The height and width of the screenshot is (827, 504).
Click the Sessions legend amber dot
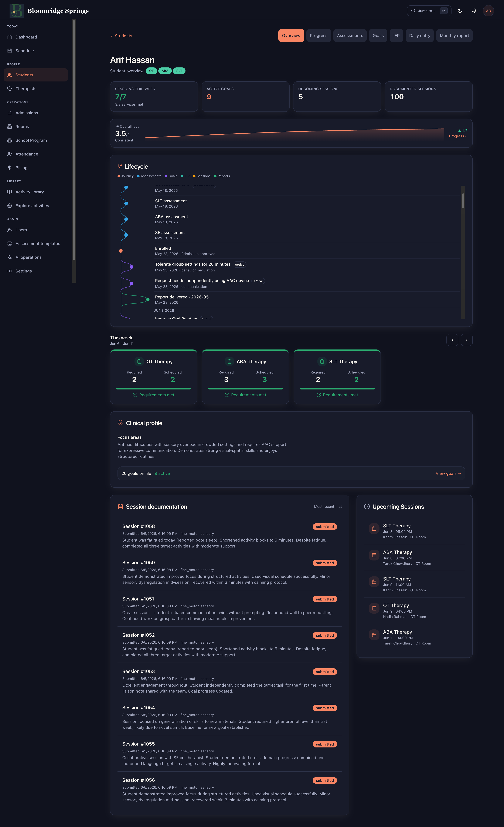[x=194, y=176]
